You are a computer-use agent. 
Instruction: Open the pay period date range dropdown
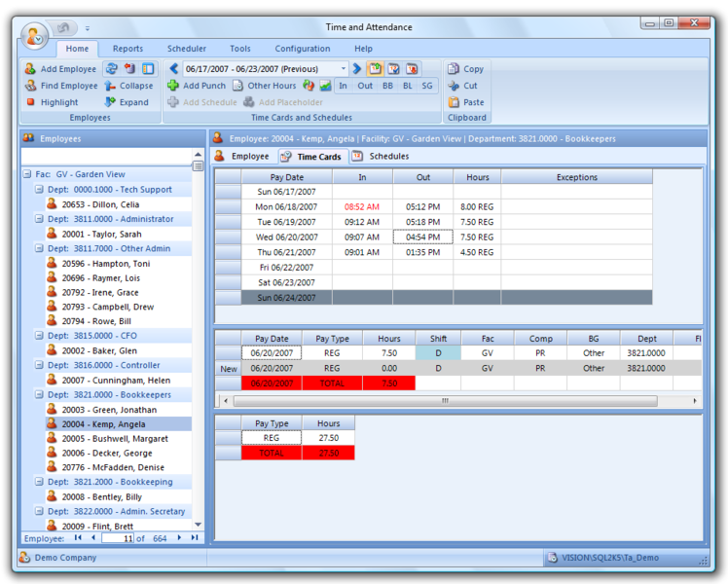pyautogui.click(x=344, y=69)
